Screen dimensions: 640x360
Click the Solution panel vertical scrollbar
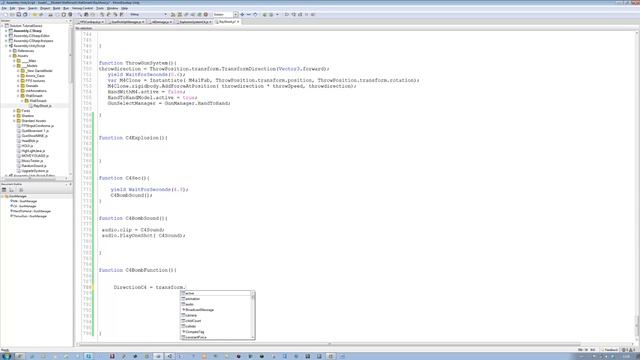pyautogui.click(x=71, y=100)
